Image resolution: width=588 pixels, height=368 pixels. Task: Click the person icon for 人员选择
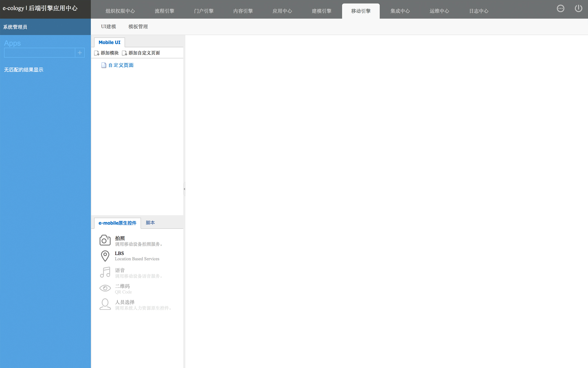click(105, 304)
